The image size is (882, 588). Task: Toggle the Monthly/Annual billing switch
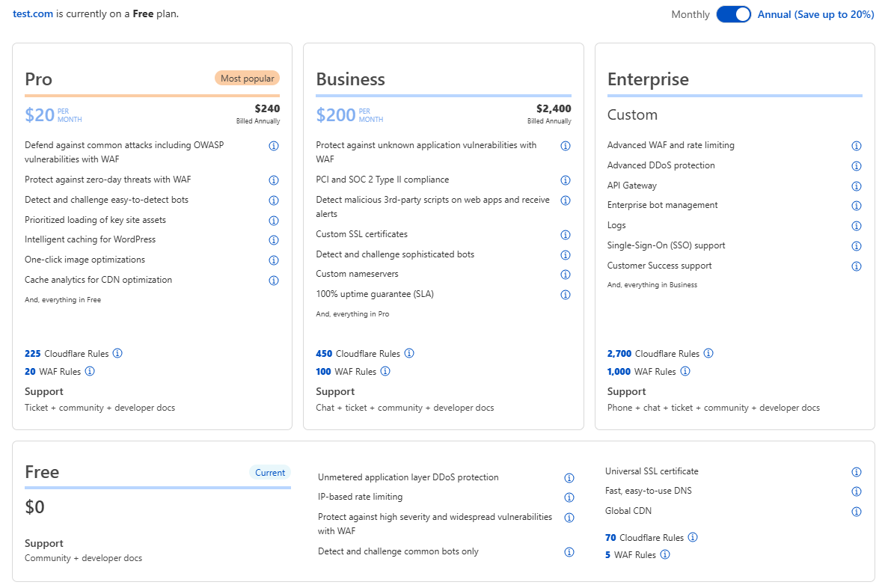(x=733, y=14)
